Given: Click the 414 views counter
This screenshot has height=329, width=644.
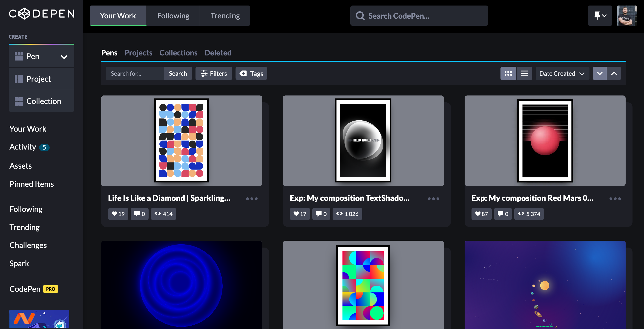Looking at the screenshot, I should (x=164, y=214).
